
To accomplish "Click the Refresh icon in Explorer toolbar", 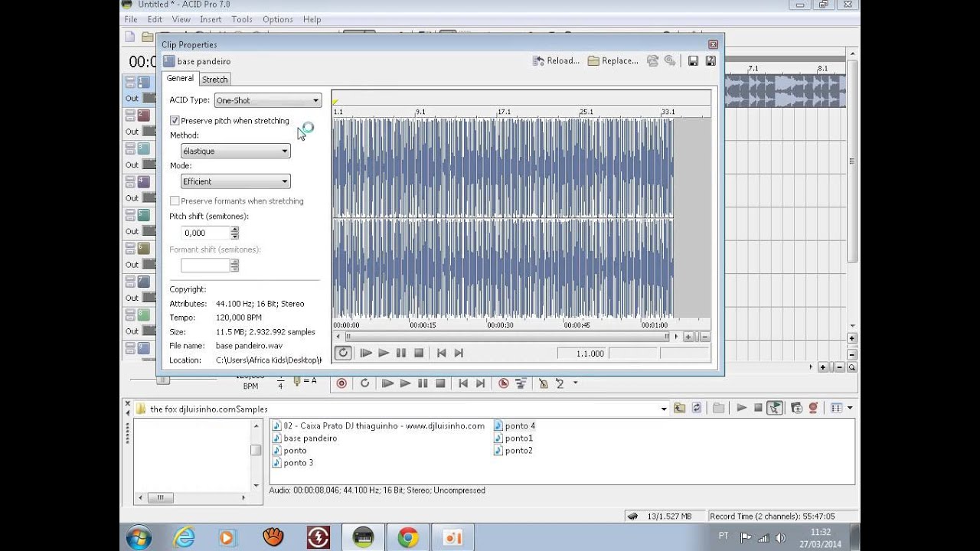I will click(697, 409).
